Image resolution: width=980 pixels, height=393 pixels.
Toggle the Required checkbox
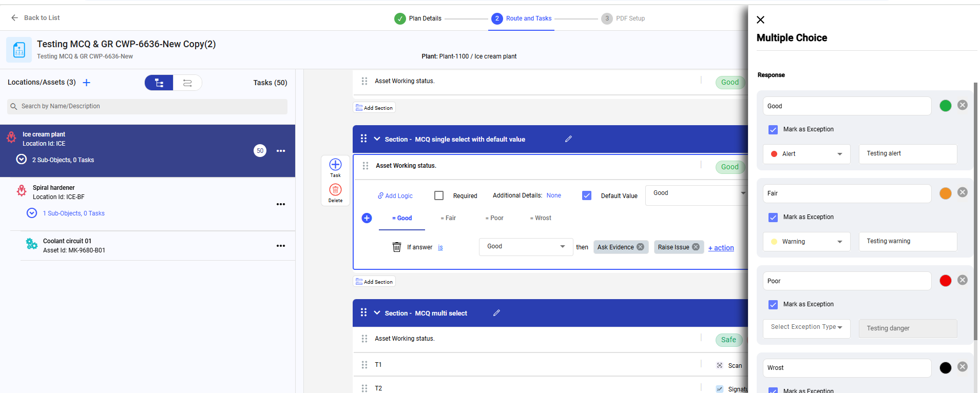coord(439,195)
